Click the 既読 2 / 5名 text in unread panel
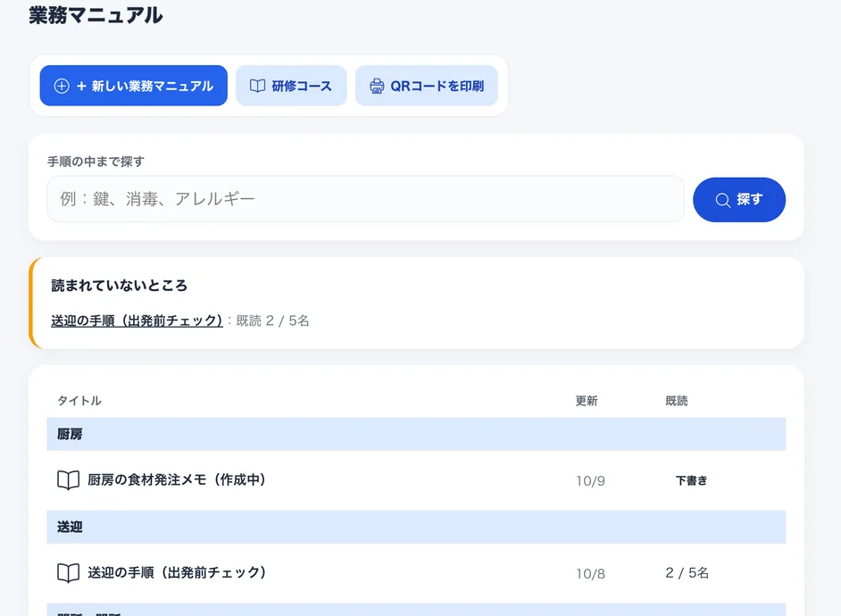Screen dimensions: 841x616 272,320
